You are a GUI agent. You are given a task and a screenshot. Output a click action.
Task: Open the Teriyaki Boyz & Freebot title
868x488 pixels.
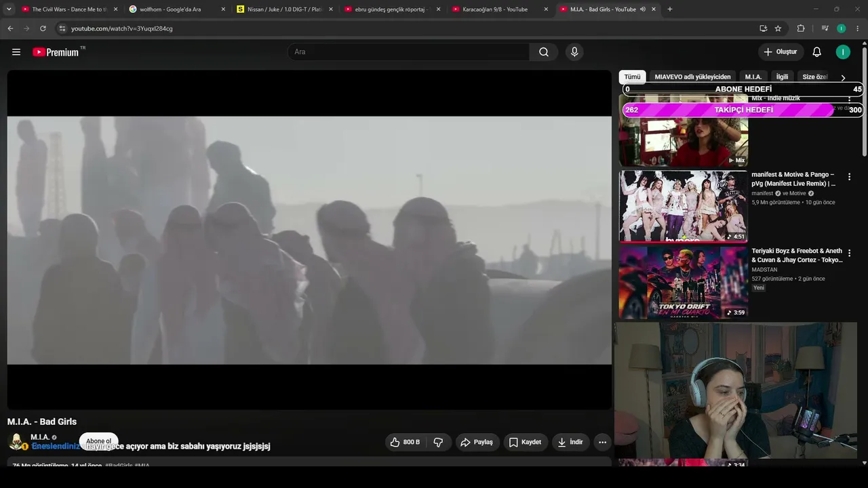[797, 256]
